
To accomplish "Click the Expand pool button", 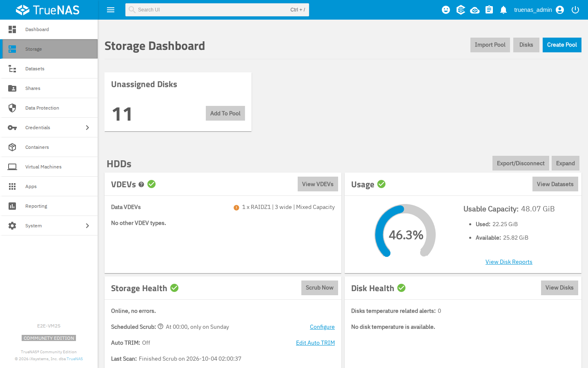I will tap(566, 163).
